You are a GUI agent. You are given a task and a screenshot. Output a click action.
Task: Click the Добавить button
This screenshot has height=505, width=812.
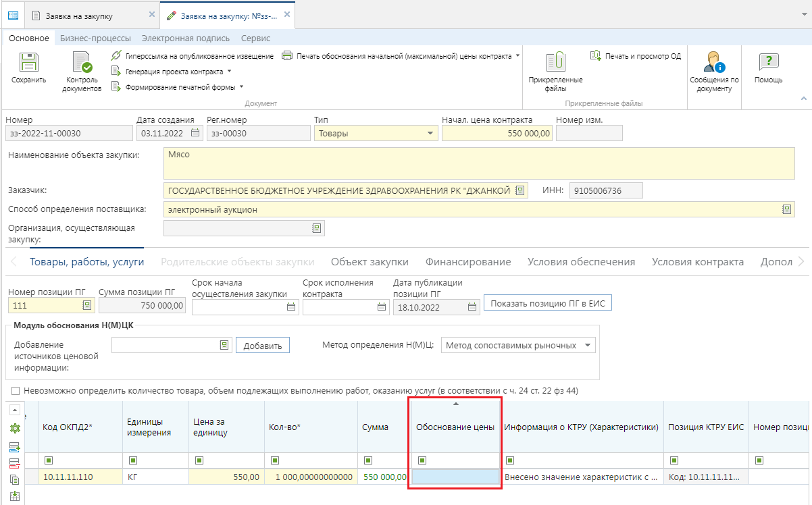click(x=263, y=346)
